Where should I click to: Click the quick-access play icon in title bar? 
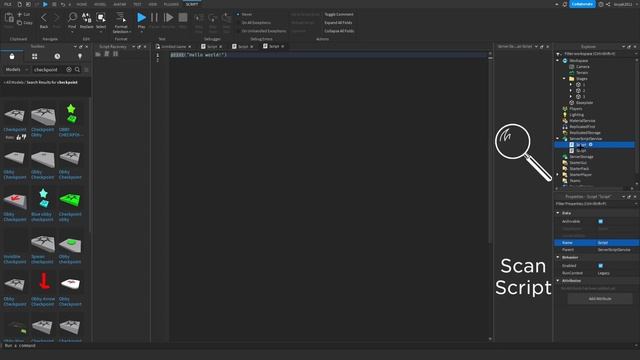(45, 4)
